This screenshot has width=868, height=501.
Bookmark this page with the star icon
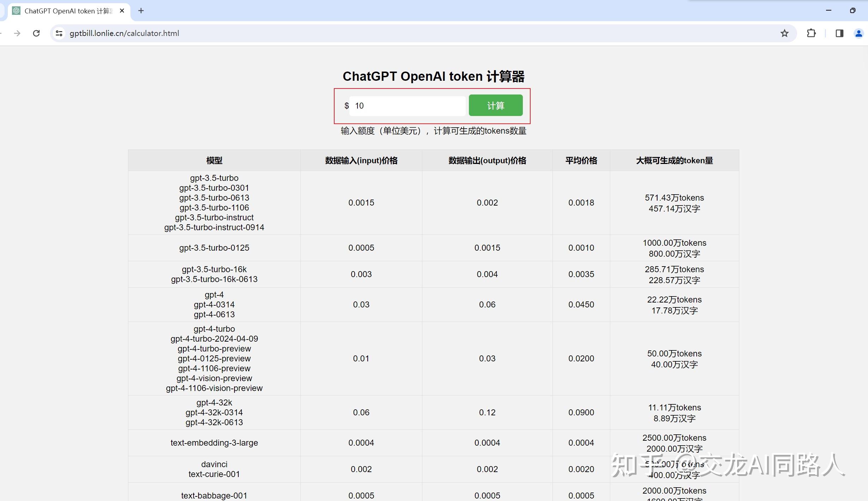[784, 33]
